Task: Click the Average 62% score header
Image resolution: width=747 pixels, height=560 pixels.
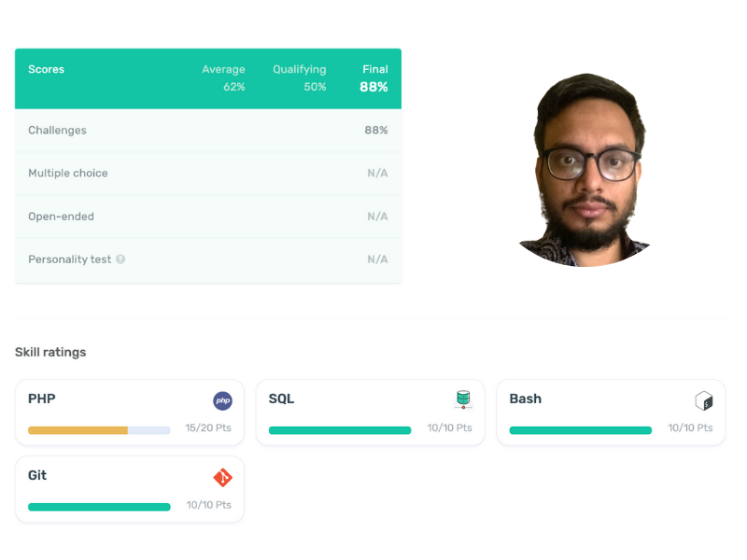Action: point(223,78)
